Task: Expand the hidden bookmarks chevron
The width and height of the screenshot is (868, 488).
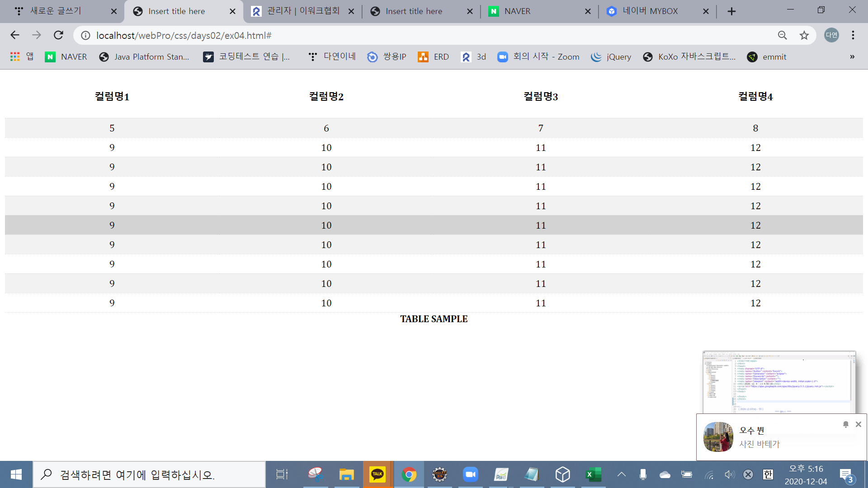Action: pos(852,57)
